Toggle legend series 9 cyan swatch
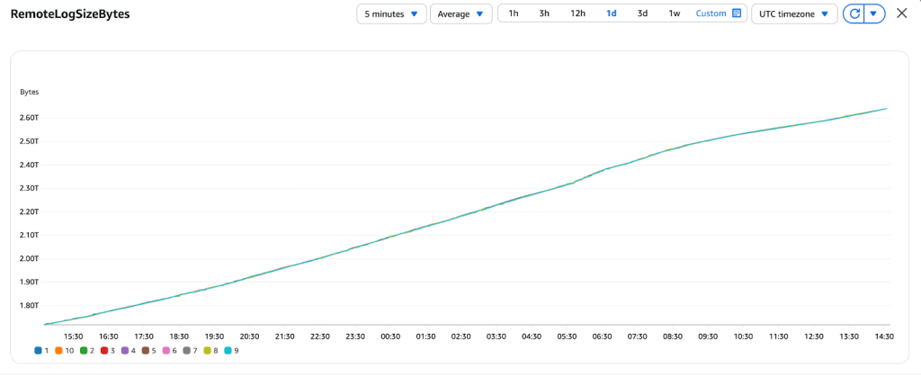This screenshot has height=377, width=921. pyautogui.click(x=227, y=351)
